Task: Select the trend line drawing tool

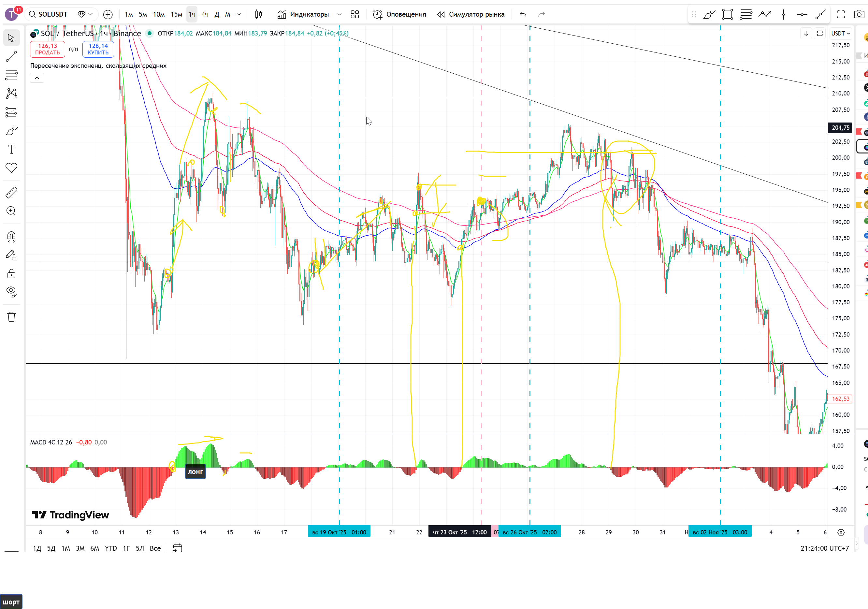Action: coord(11,57)
